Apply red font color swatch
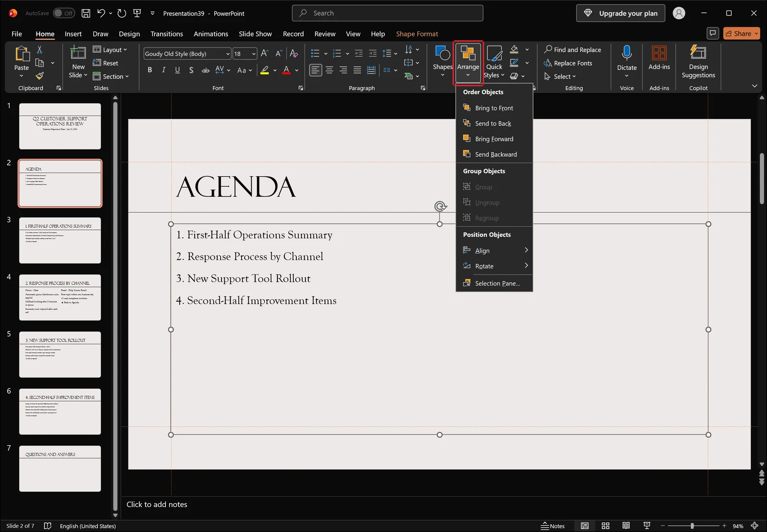Viewport: 767px width, 532px height. click(x=286, y=70)
